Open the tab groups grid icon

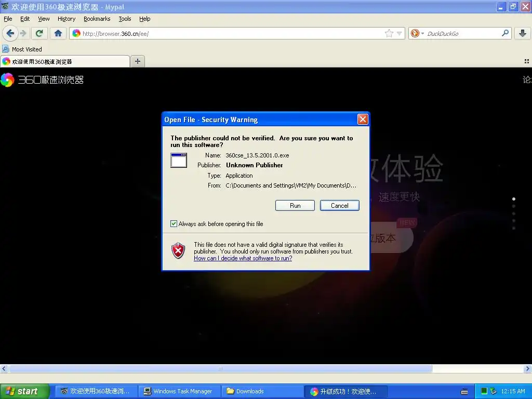point(527,61)
